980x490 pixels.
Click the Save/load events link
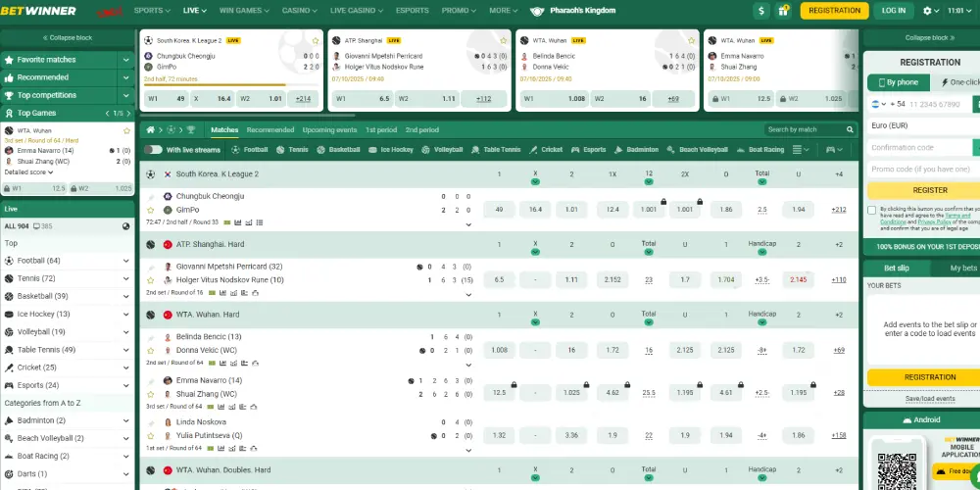[x=930, y=399]
